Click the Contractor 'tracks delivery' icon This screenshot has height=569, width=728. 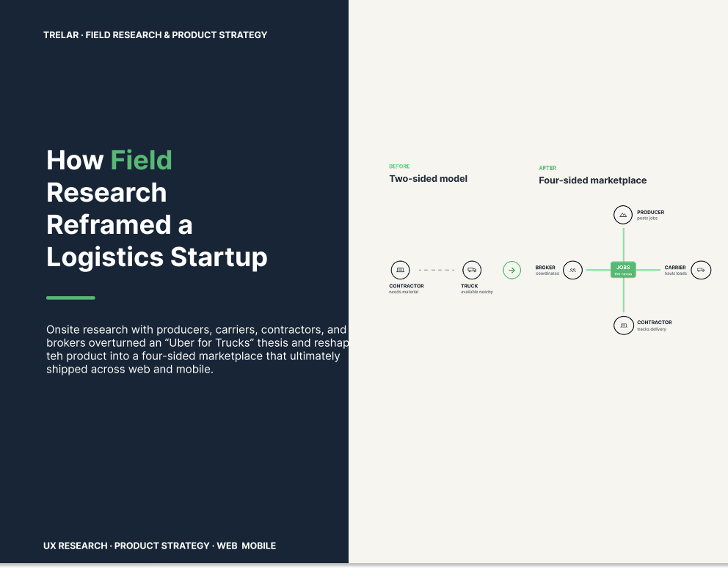(x=624, y=326)
